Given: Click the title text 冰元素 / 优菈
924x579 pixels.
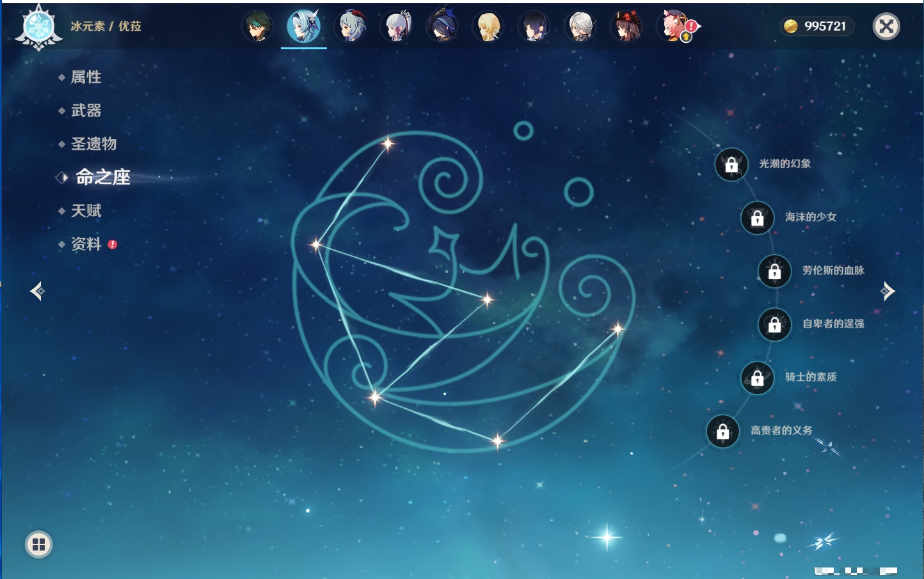Looking at the screenshot, I should pyautogui.click(x=106, y=26).
